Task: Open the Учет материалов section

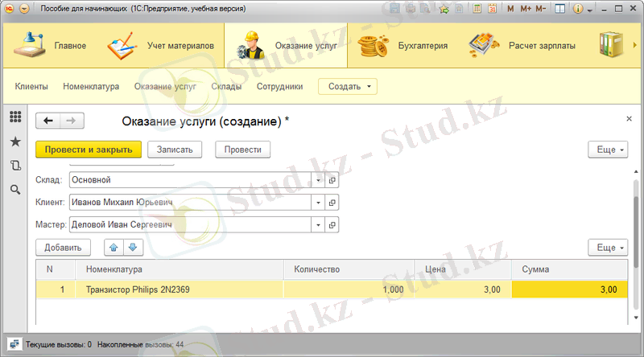Action: [x=160, y=45]
